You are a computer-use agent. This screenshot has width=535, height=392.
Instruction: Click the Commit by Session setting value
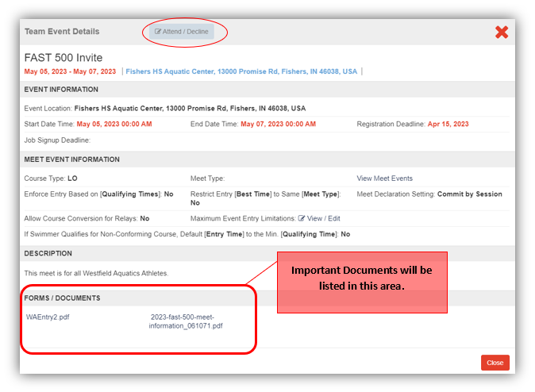coord(469,194)
